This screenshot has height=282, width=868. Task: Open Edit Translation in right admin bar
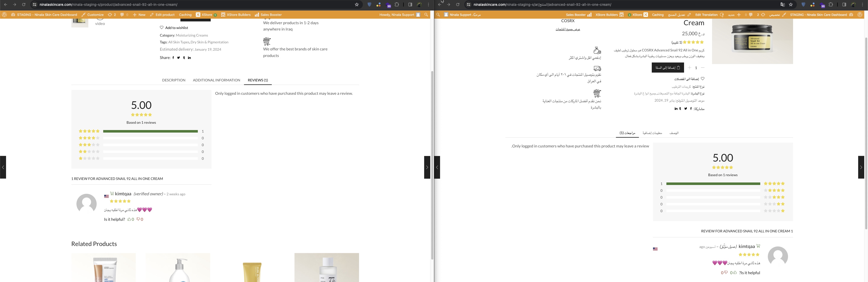tap(709, 15)
